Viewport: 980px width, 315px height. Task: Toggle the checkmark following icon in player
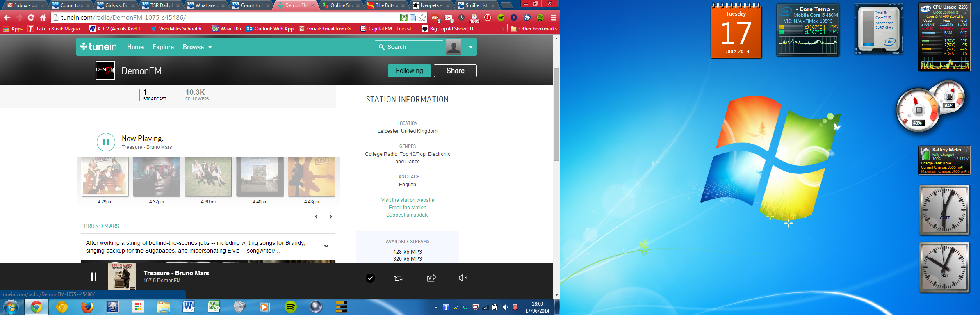tap(370, 278)
